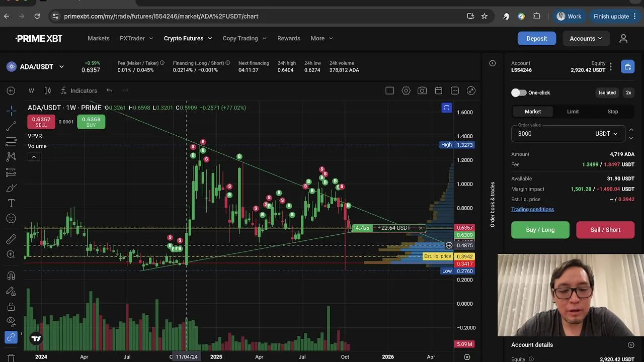Toggle lock all drawings

[11, 307]
